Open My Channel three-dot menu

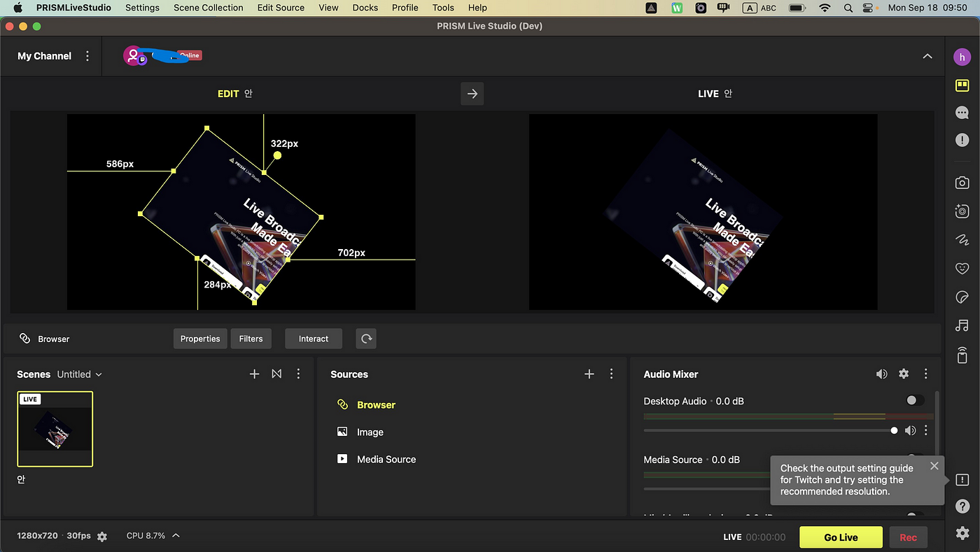coord(87,56)
